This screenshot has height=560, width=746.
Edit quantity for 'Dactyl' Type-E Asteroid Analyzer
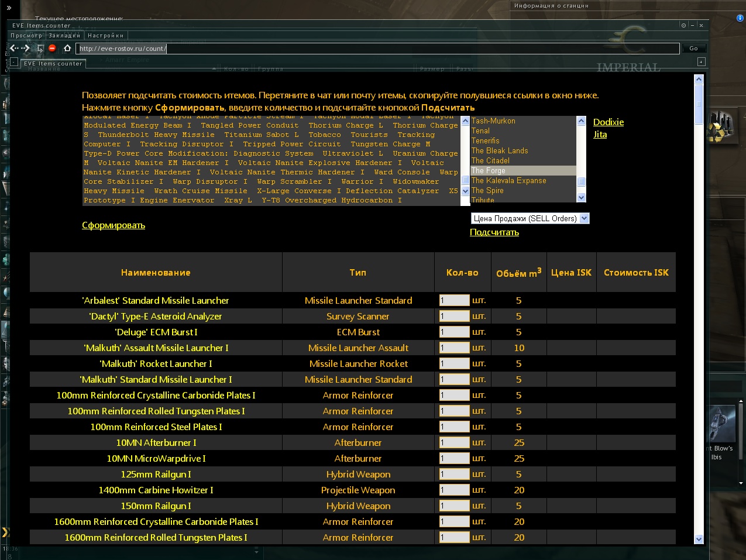tap(454, 316)
